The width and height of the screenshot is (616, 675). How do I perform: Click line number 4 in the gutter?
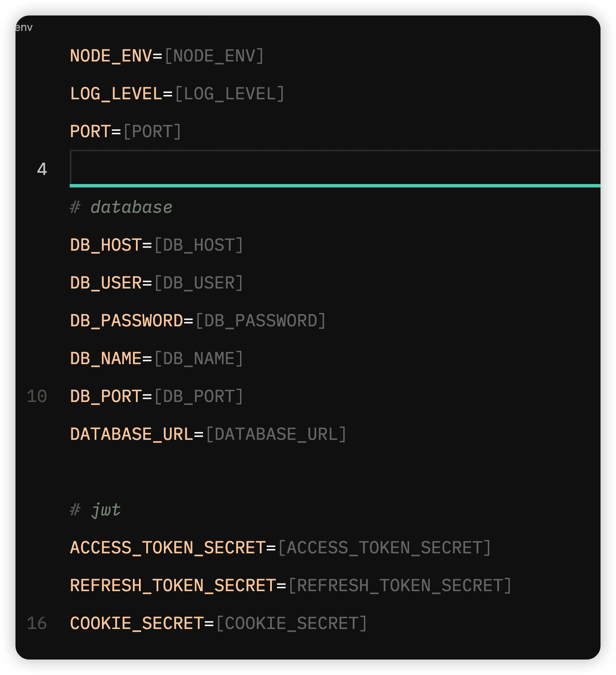pyautogui.click(x=42, y=169)
